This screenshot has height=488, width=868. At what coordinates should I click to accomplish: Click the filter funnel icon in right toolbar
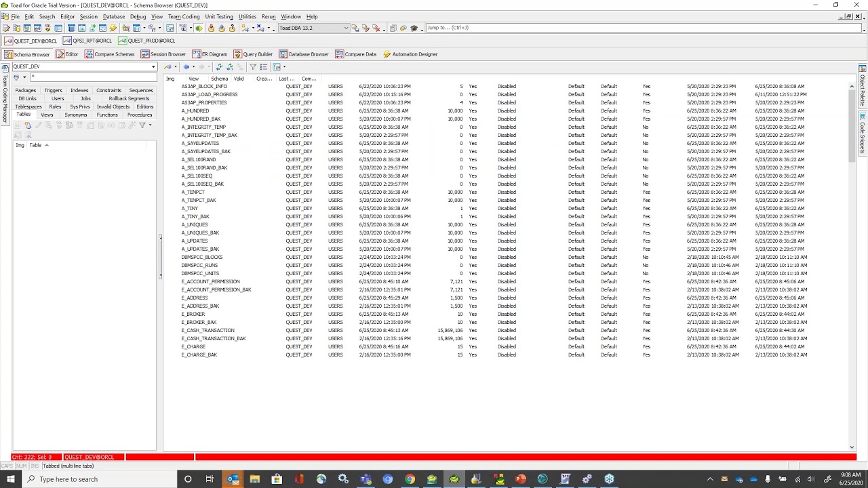253,67
